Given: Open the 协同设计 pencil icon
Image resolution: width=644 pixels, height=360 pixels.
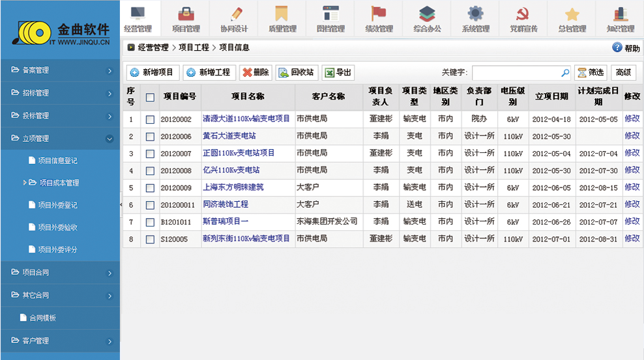Looking at the screenshot, I should pyautogui.click(x=235, y=14).
